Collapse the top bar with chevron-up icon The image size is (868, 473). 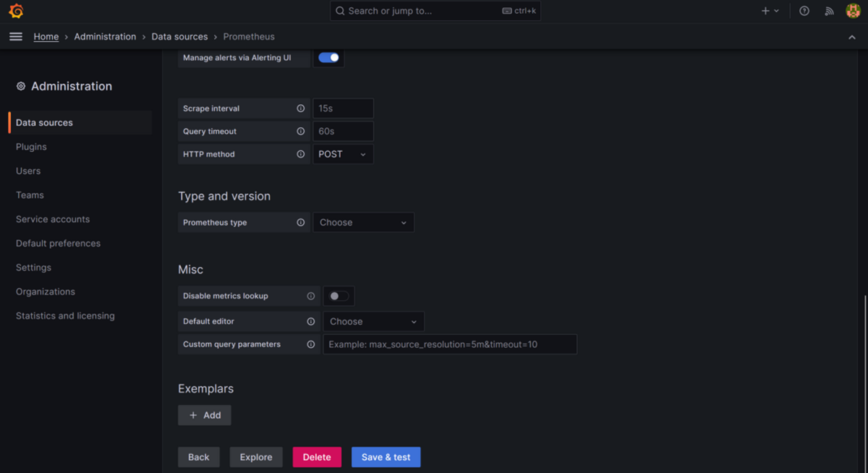point(852,37)
